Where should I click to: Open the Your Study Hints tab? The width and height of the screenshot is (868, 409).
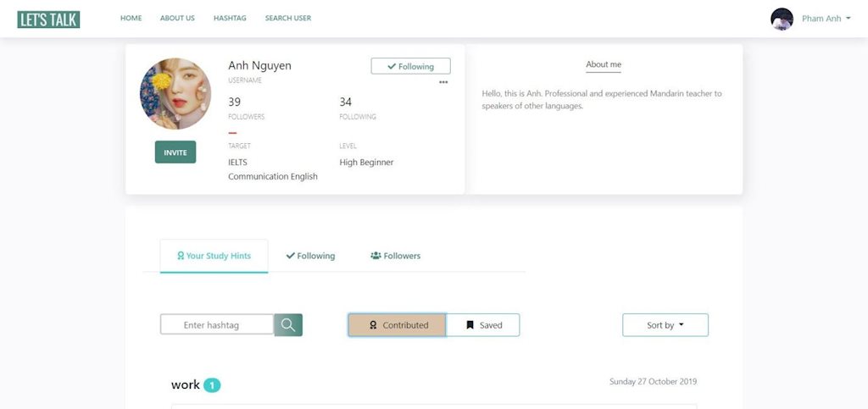click(214, 256)
